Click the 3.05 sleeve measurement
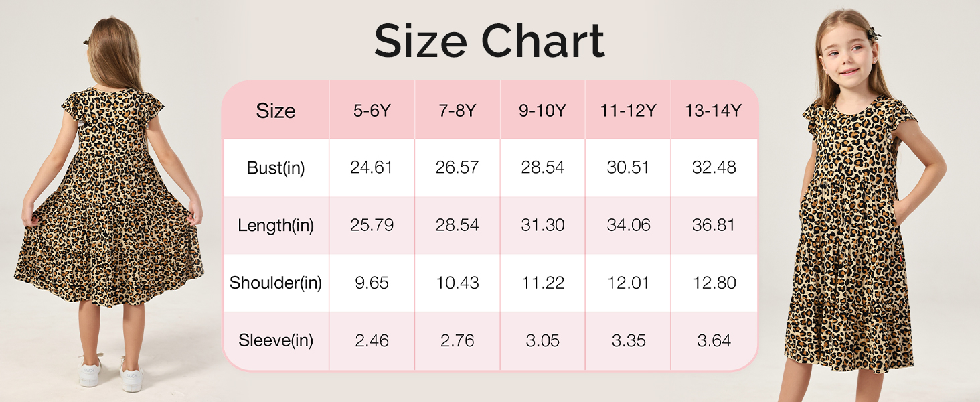This screenshot has width=980, height=402. point(542,340)
